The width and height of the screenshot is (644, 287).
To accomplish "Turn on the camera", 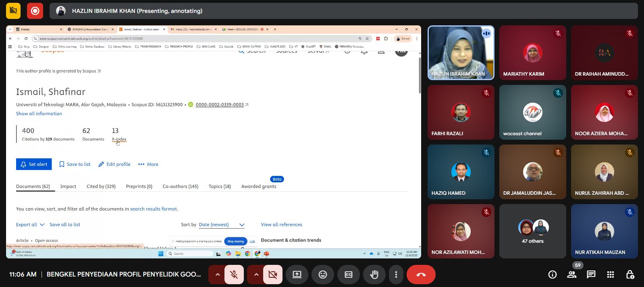I will click(272, 275).
